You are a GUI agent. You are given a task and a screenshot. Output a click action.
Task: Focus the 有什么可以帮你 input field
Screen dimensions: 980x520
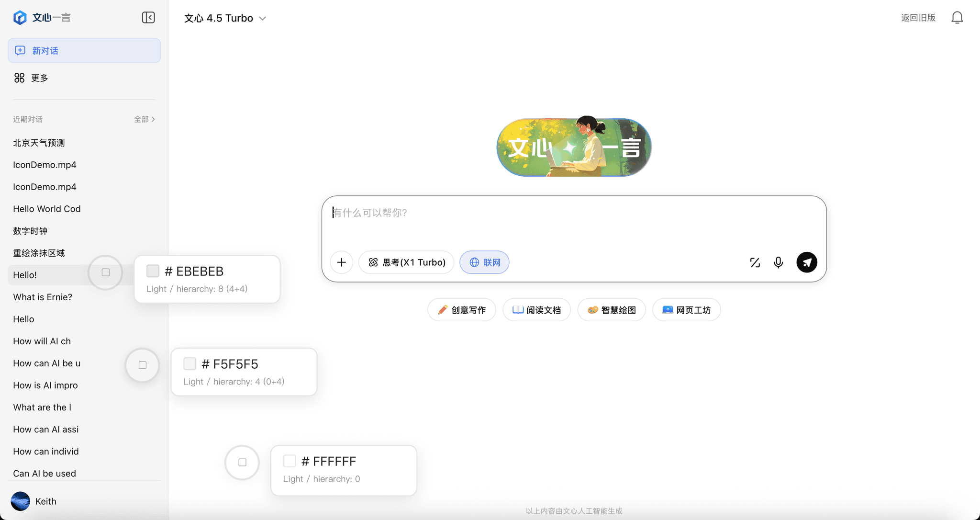(x=573, y=220)
